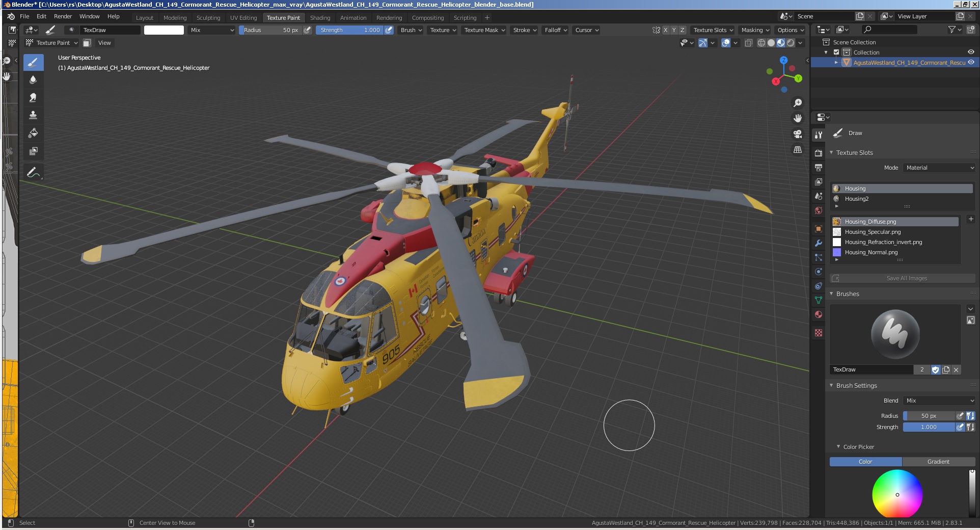Uncheck the Collection checkbox in outliner
Image resolution: width=980 pixels, height=530 pixels.
(836, 52)
